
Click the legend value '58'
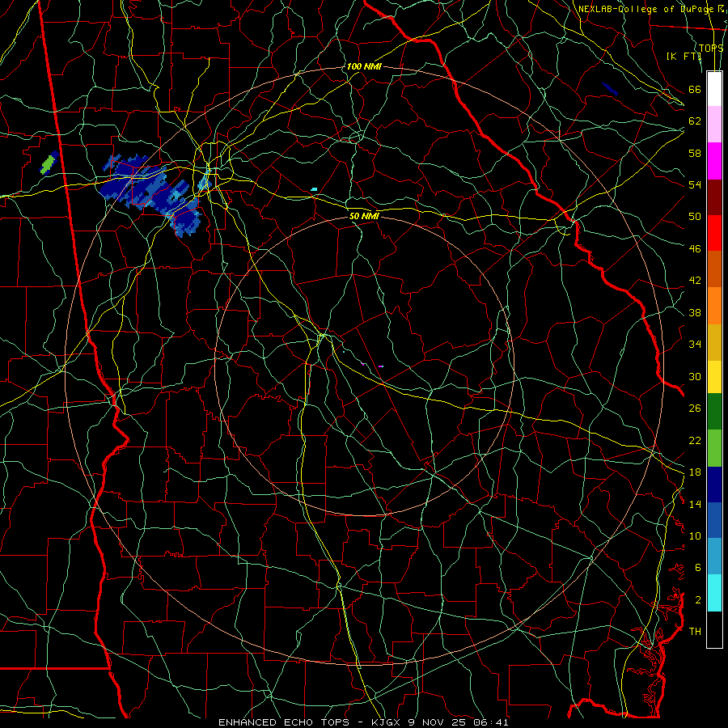pos(695,153)
